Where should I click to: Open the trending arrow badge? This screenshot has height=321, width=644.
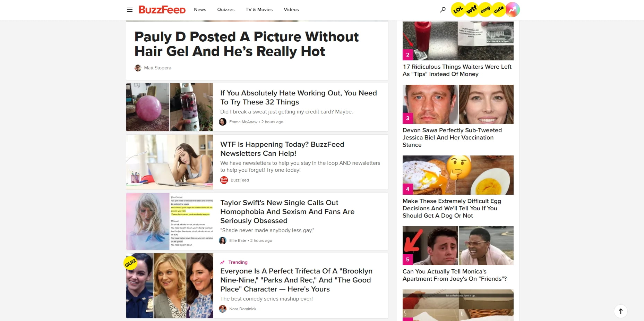513,10
